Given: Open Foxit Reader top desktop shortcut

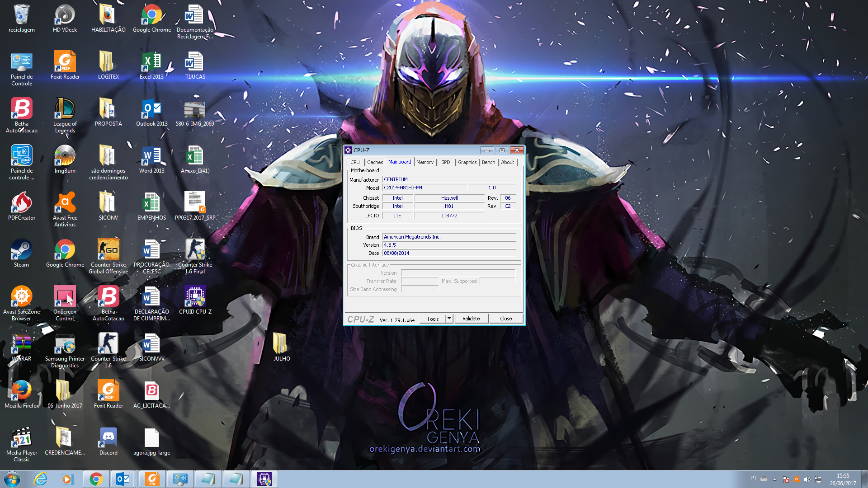Looking at the screenshot, I should (65, 65).
